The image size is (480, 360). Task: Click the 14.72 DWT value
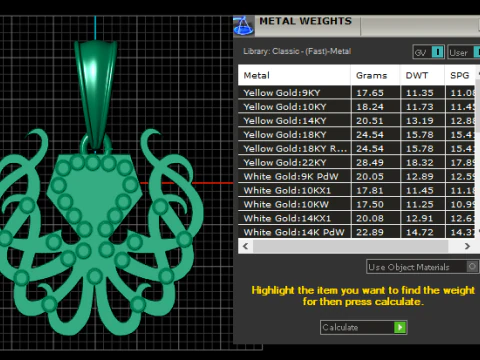tap(420, 232)
